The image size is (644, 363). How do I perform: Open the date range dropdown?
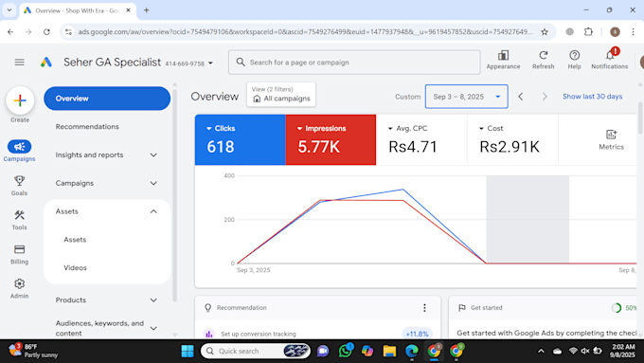pos(467,97)
